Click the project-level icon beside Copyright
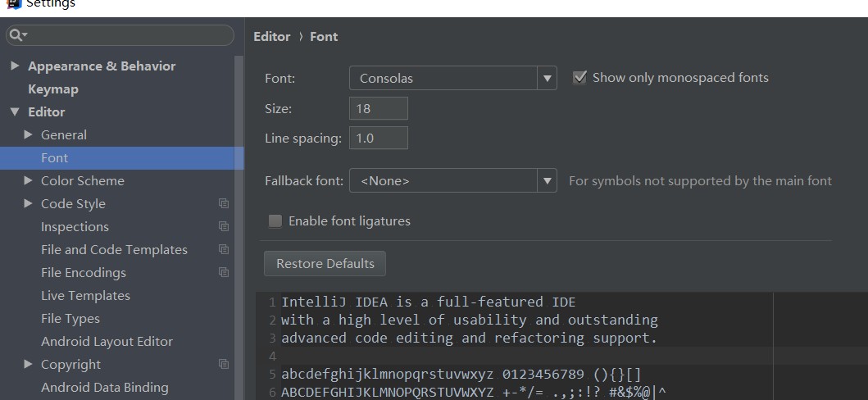This screenshot has width=868, height=400. coord(224,364)
